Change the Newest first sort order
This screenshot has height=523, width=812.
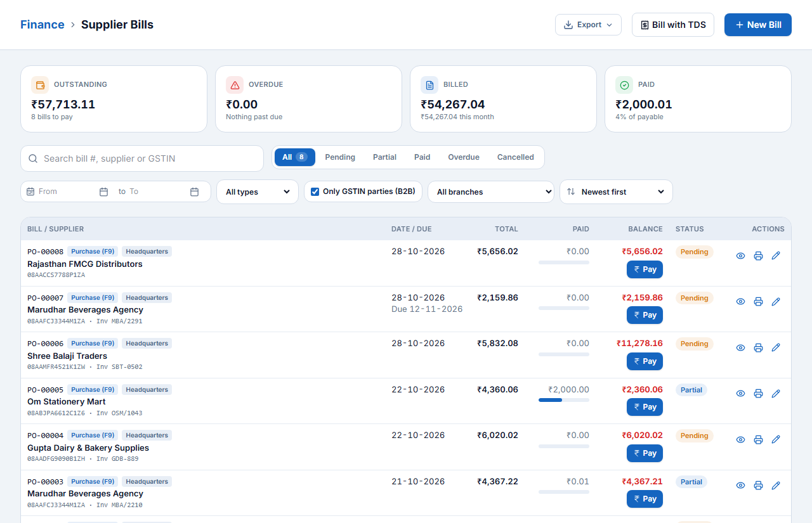coord(616,191)
